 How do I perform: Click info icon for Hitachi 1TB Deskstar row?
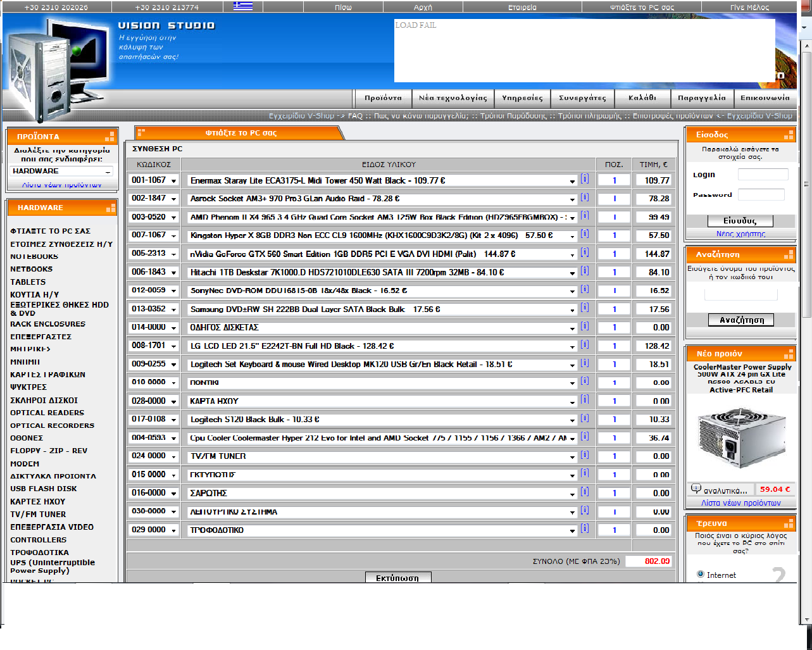tap(585, 271)
